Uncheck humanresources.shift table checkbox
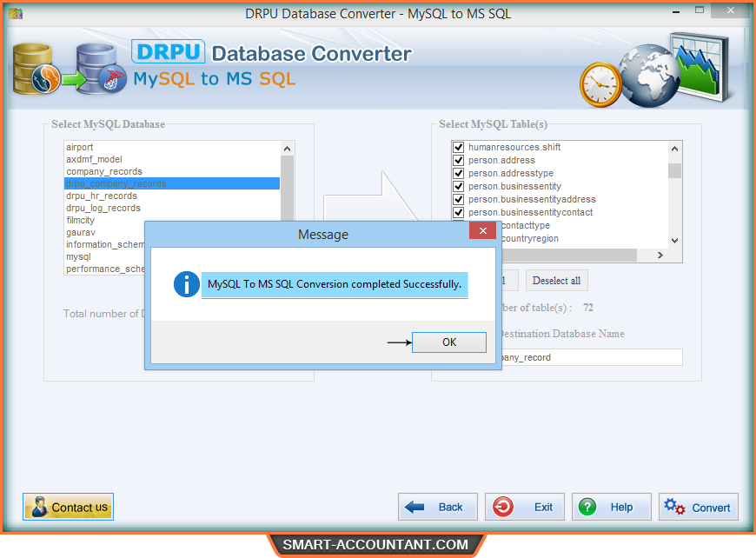 point(459,147)
